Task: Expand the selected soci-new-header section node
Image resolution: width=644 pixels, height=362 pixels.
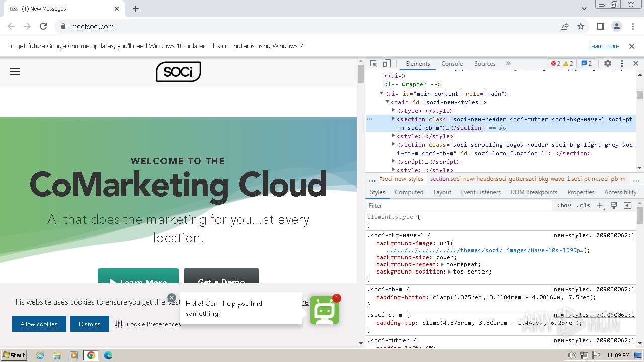Action: [x=394, y=119]
